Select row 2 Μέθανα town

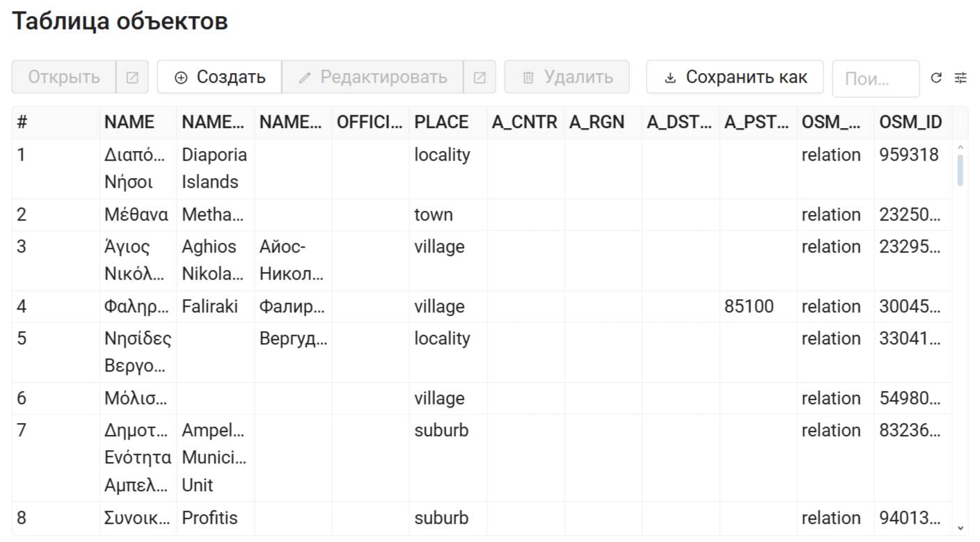pyautogui.click(x=136, y=215)
